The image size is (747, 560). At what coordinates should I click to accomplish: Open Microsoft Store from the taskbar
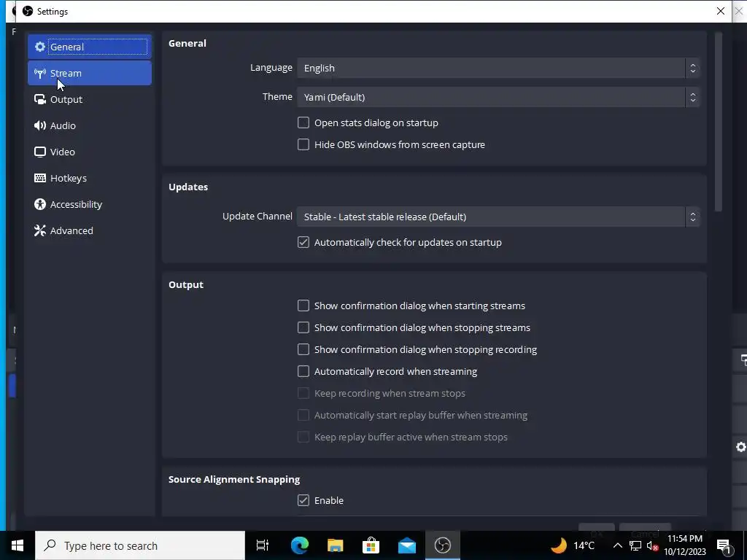371,545
